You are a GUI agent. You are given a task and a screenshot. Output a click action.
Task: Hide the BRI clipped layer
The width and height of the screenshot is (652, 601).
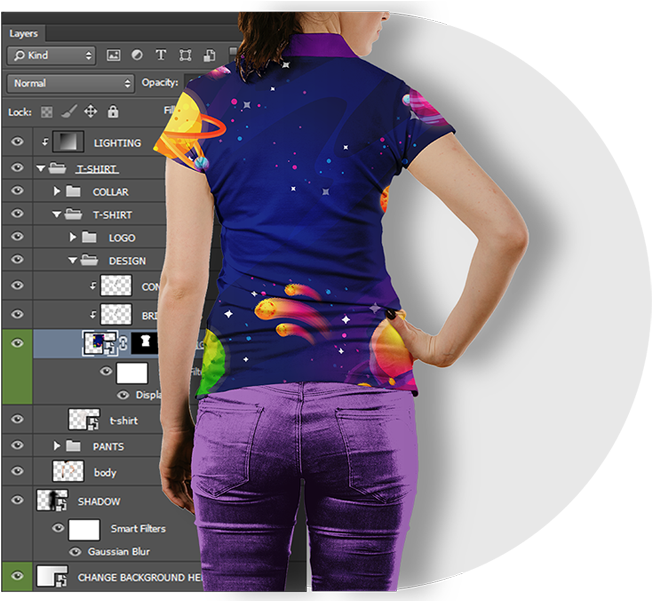(17, 314)
